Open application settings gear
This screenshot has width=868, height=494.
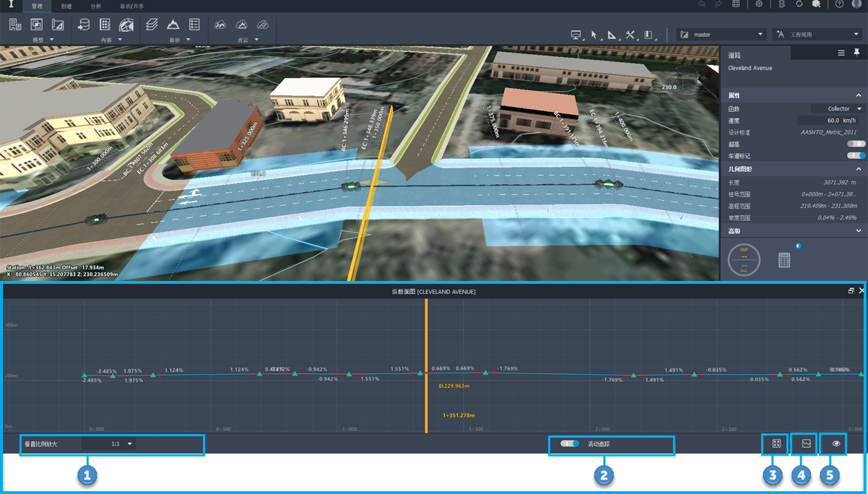759,4
